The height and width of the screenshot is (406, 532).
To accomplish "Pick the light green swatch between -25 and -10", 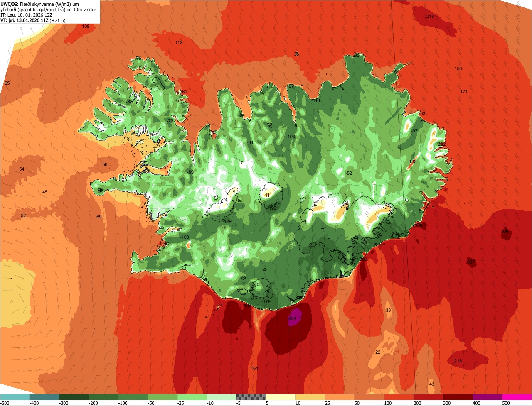I will [192, 397].
